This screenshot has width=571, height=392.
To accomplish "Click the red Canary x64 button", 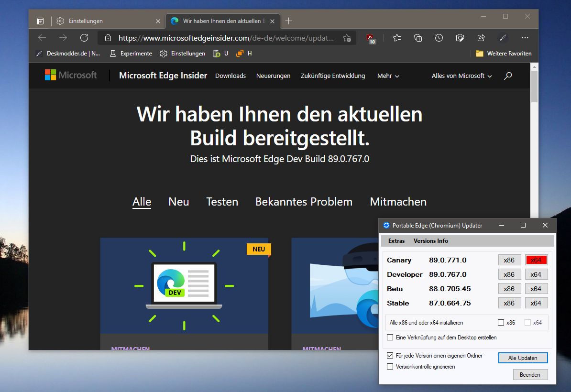I will click(536, 260).
